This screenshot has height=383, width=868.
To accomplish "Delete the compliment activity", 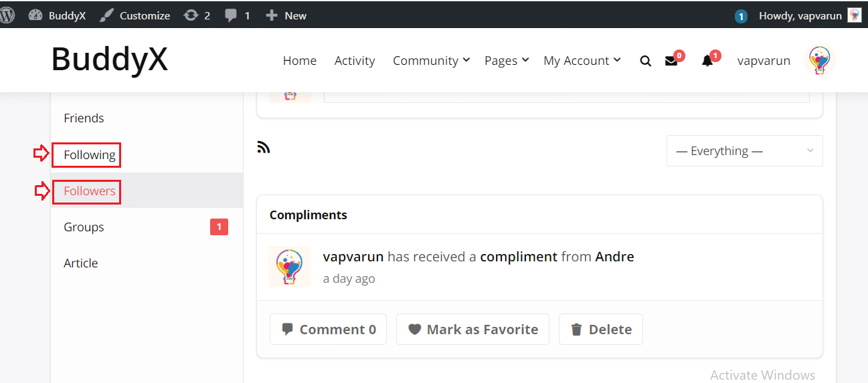I will click(601, 330).
